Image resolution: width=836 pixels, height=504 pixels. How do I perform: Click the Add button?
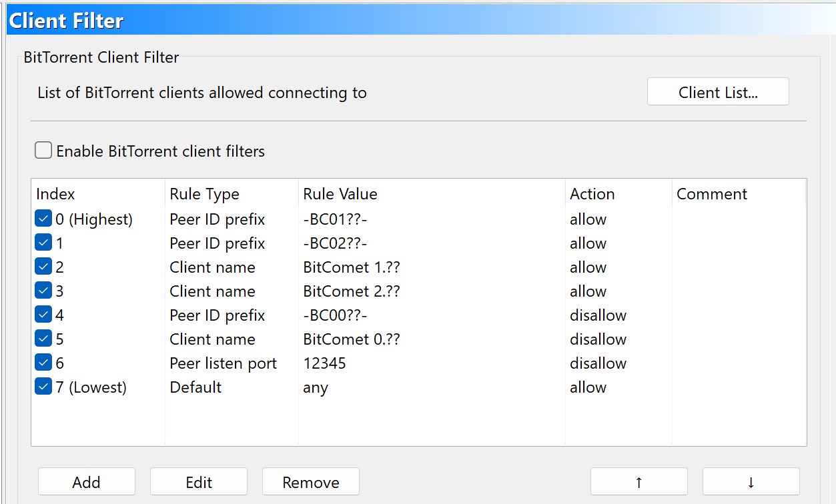pyautogui.click(x=87, y=482)
